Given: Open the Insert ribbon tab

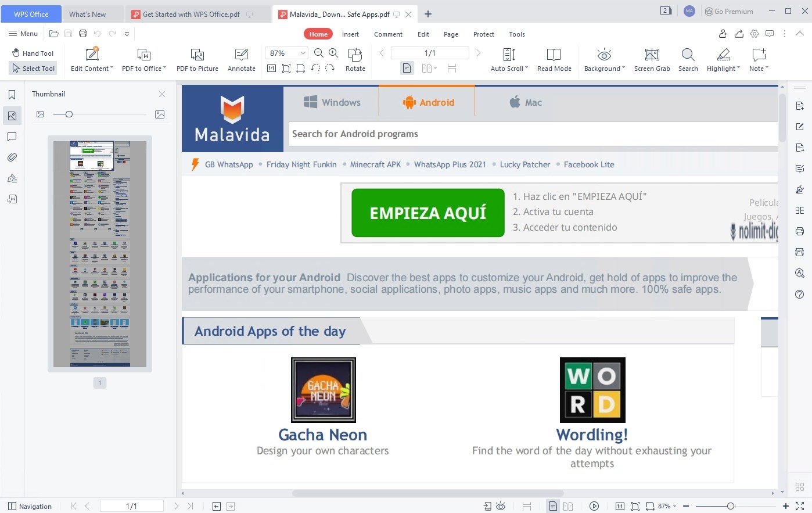Looking at the screenshot, I should click(350, 34).
